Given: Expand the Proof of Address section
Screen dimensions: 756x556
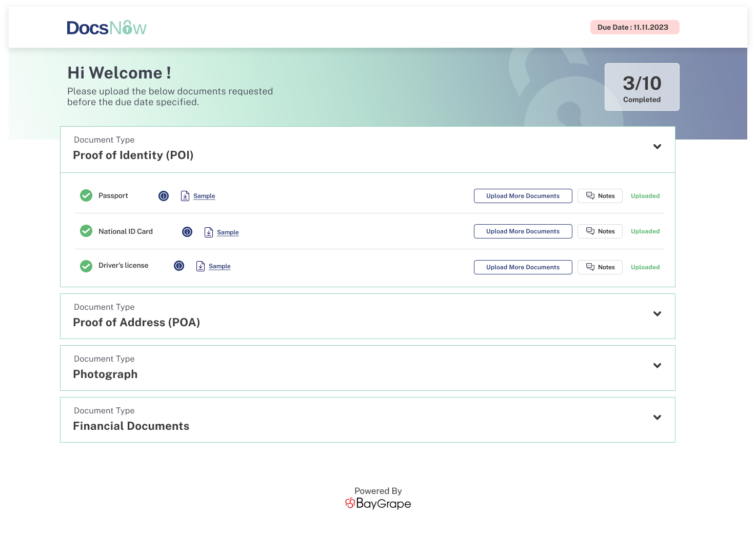Looking at the screenshot, I should [657, 314].
